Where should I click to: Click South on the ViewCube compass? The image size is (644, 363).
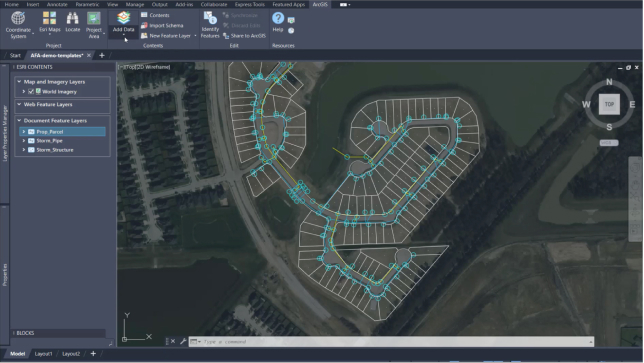(609, 127)
